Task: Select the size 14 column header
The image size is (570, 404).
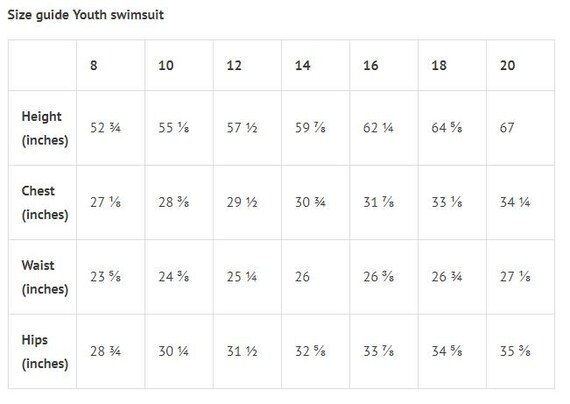Action: click(302, 65)
